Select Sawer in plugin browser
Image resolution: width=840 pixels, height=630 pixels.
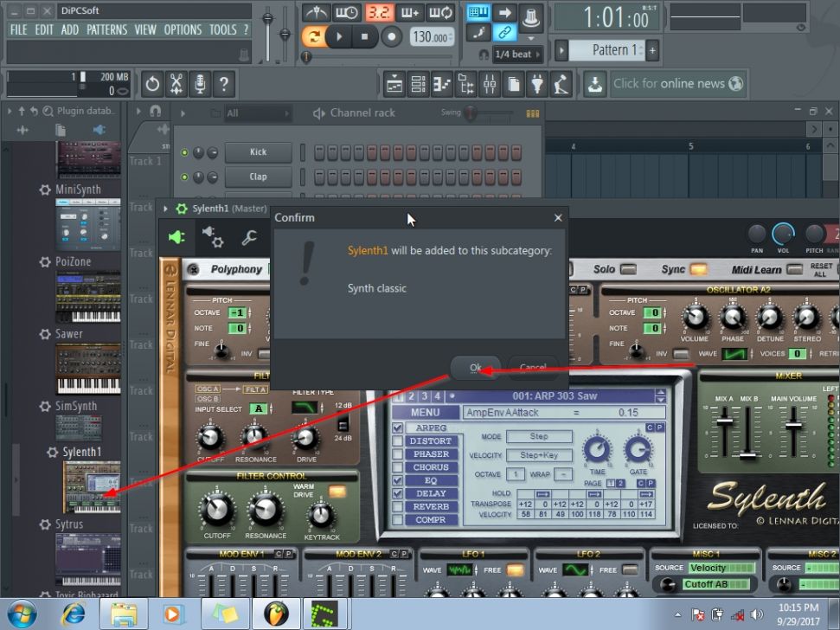click(69, 334)
